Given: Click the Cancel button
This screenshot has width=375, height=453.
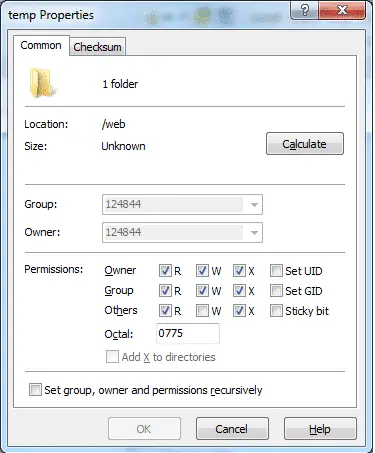Looking at the screenshot, I should click(x=232, y=429).
